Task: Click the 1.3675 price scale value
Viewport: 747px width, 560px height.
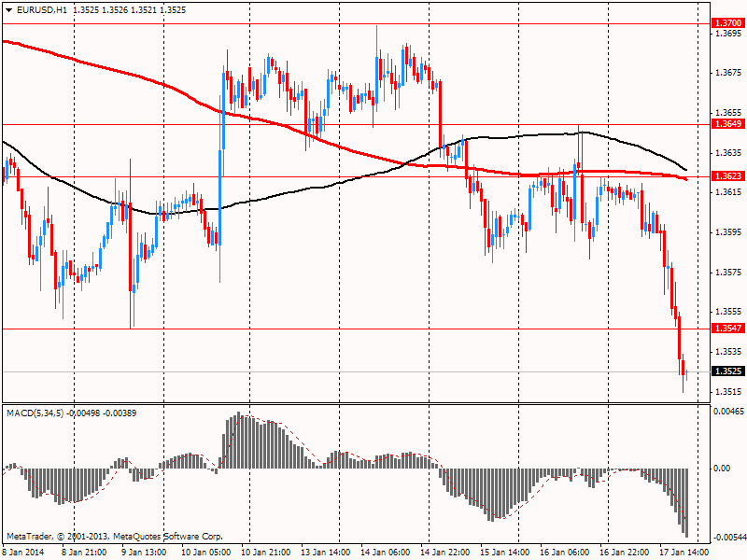Action: click(729, 73)
